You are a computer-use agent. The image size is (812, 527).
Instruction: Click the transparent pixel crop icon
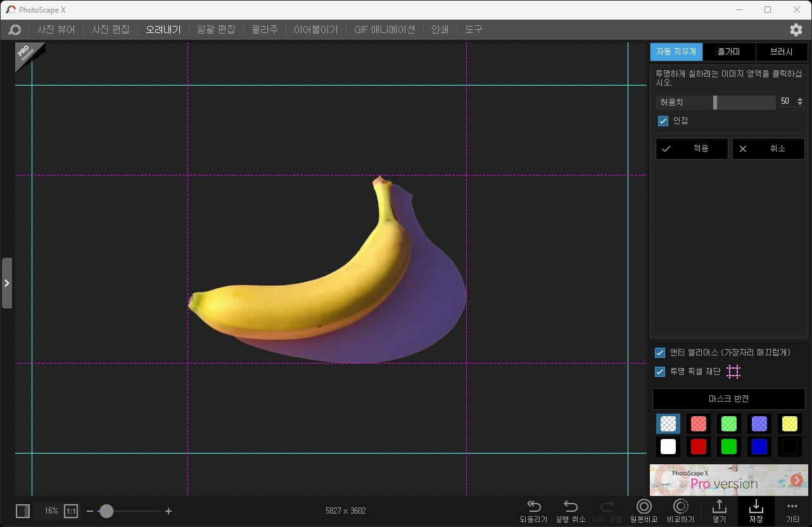(733, 372)
